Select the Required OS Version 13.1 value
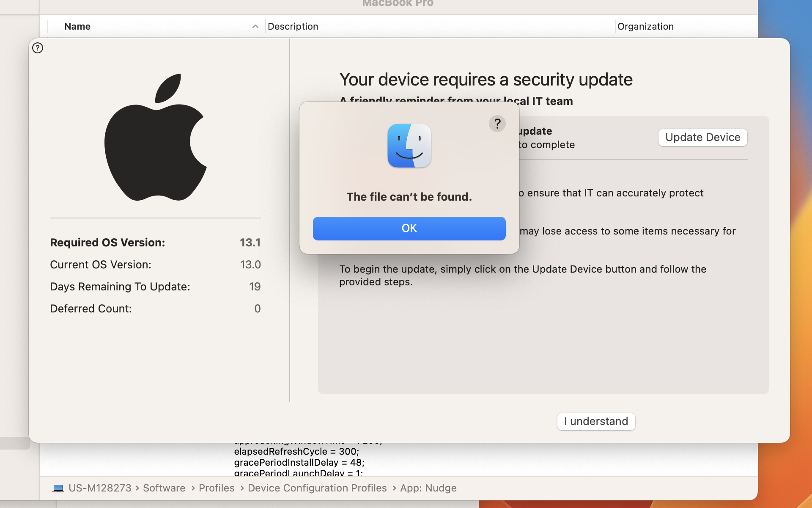Image resolution: width=812 pixels, height=508 pixels. coord(250,242)
